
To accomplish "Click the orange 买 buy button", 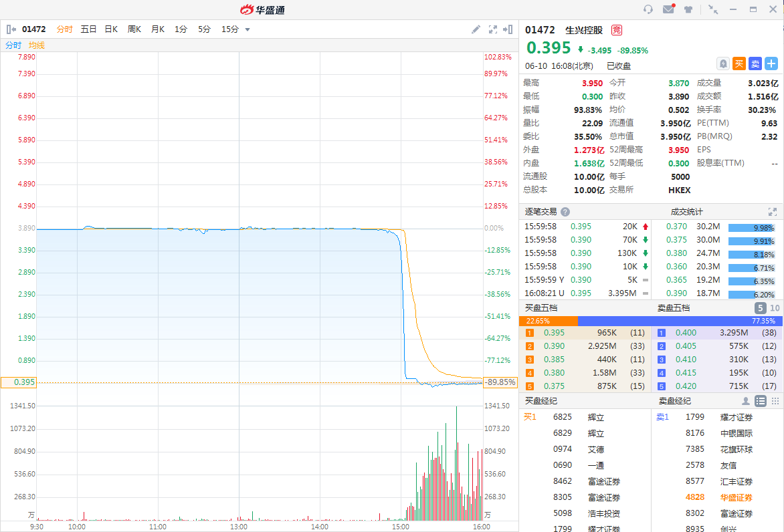I will coord(739,63).
